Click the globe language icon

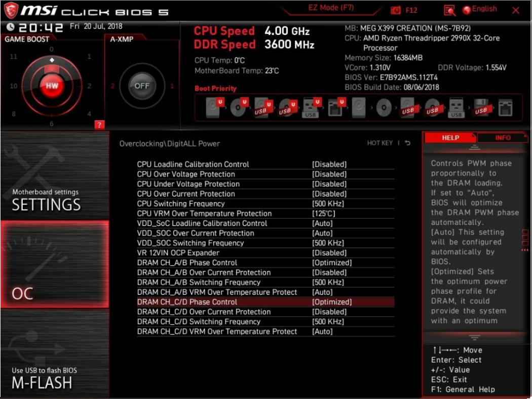point(467,10)
